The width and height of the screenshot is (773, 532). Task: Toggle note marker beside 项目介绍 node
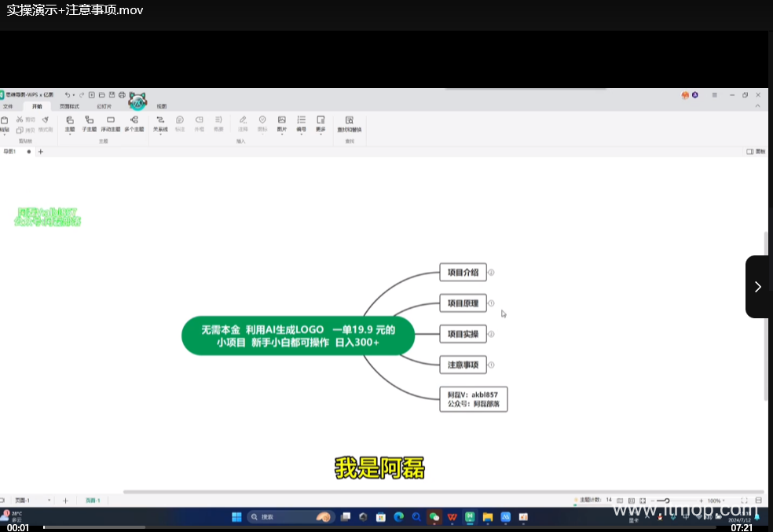pos(491,273)
